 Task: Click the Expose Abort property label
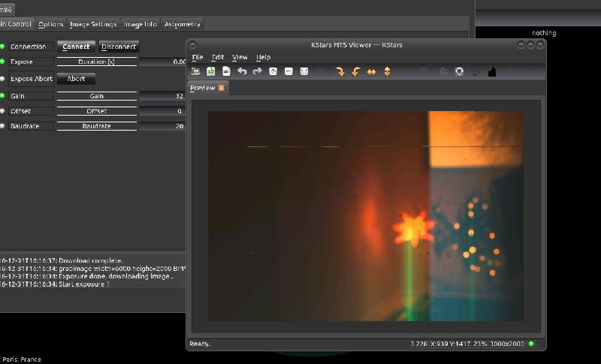[31, 79]
